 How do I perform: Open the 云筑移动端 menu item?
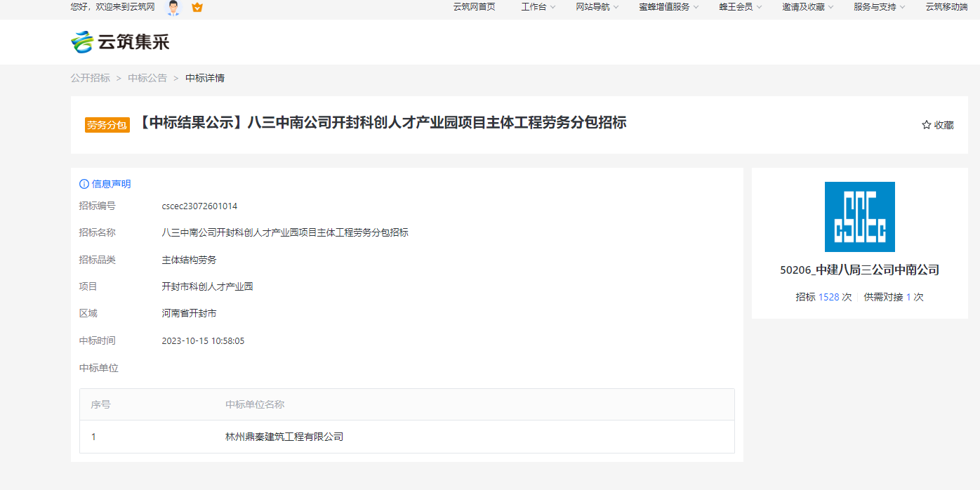click(946, 7)
